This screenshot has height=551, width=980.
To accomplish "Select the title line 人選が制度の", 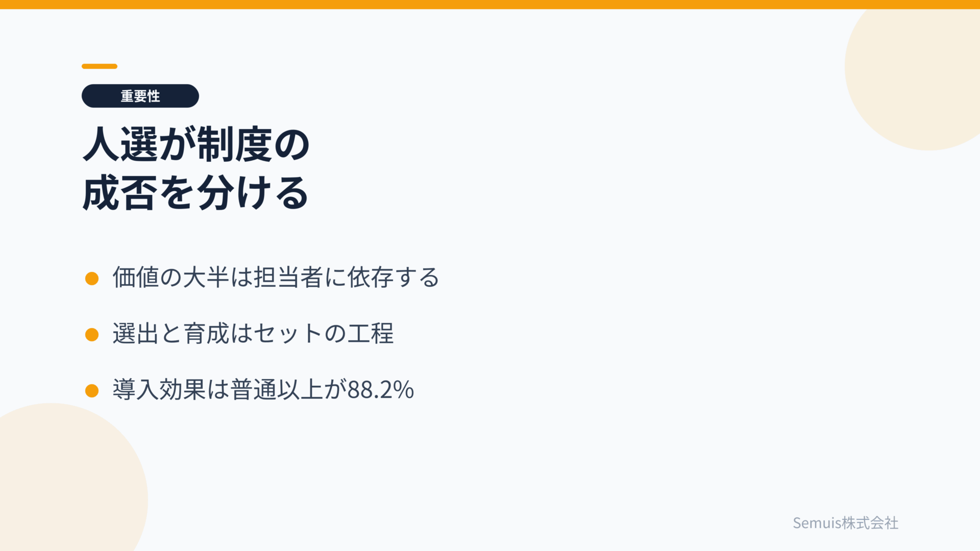I will pos(197,144).
